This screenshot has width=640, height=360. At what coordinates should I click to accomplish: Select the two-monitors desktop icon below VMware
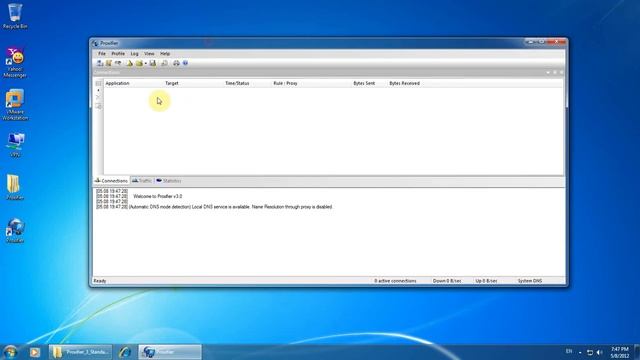pos(15,144)
